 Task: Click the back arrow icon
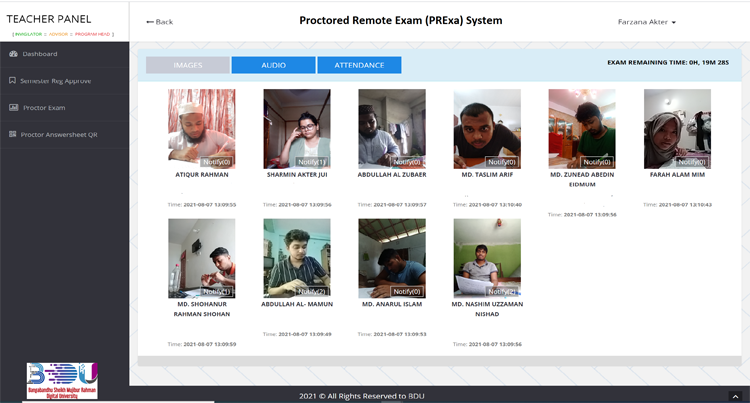150,22
